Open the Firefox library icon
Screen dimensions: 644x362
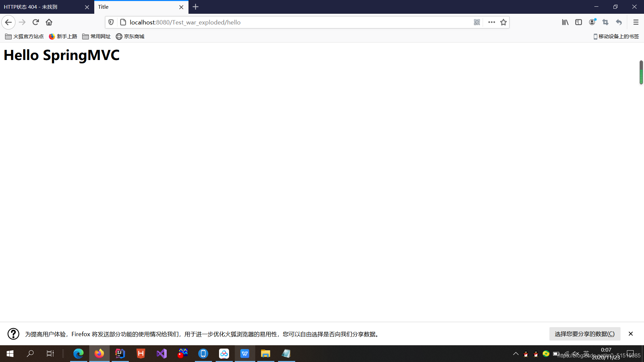tap(565, 22)
